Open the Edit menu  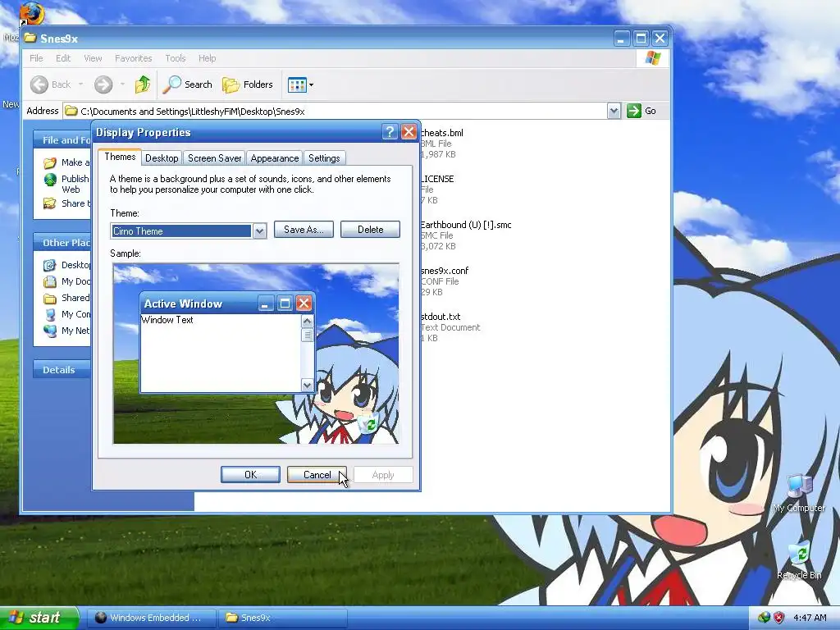(63, 58)
